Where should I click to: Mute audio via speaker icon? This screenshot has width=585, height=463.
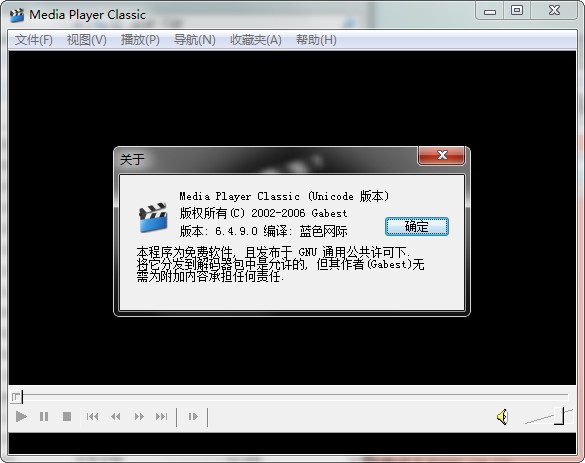click(503, 417)
